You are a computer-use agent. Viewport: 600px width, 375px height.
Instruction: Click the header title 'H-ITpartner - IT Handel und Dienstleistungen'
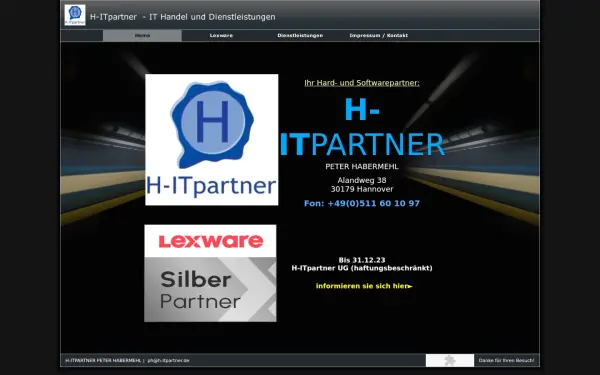click(x=183, y=17)
